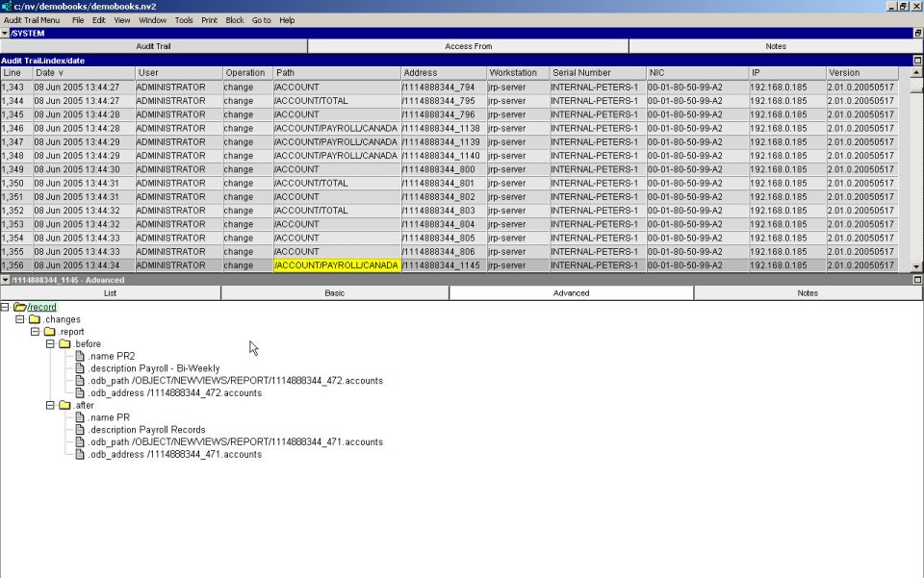This screenshot has width=924, height=578.
Task: Click the .changes folder icon
Action: coord(35,319)
